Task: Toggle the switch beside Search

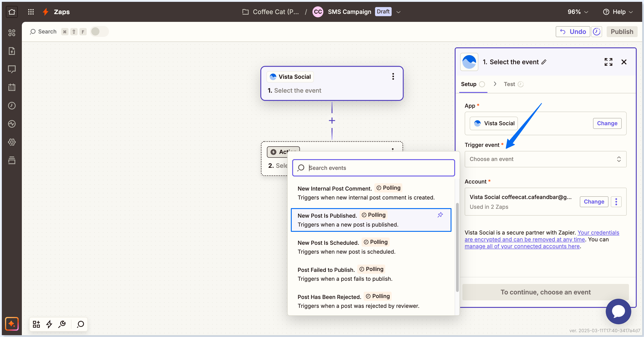Action: [99, 31]
